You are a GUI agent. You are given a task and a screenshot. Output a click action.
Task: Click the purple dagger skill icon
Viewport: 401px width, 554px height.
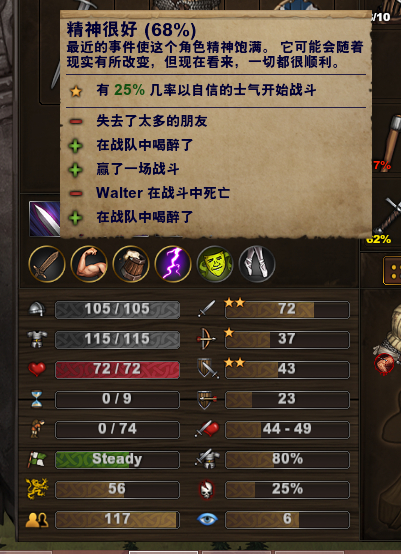click(x=45, y=219)
